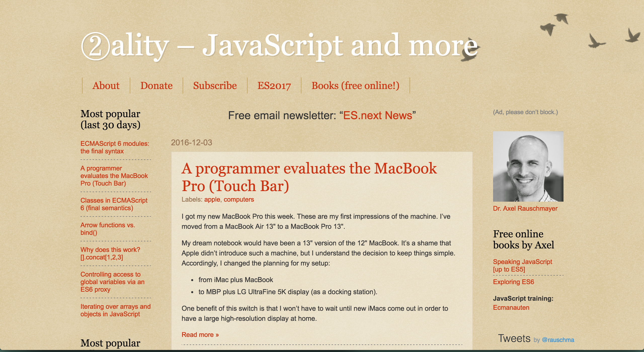Screen dimensions: 644x352
Task: Click the 'JavaScript training:' label
Action: 523,298
